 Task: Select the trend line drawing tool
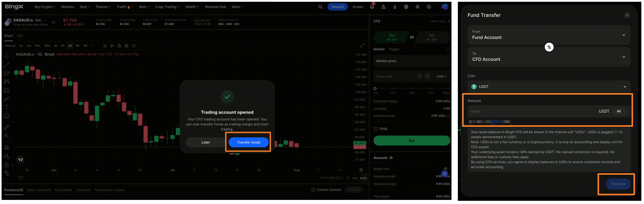tap(7, 65)
